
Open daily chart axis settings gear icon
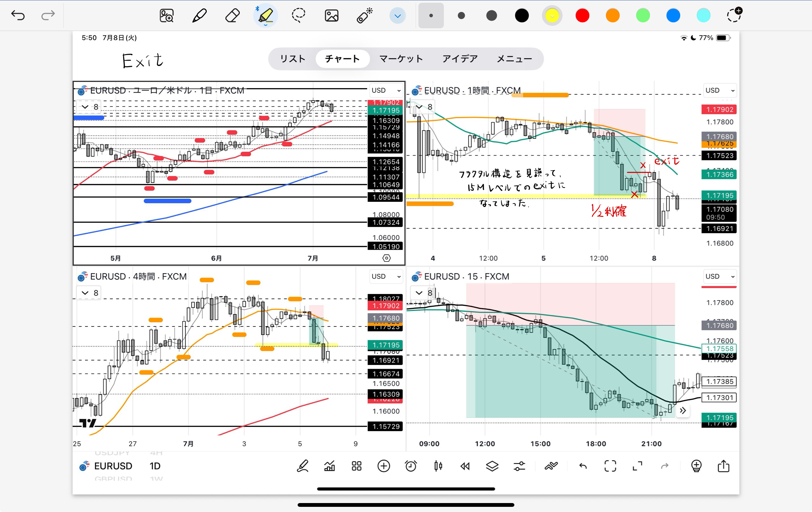[x=386, y=258]
